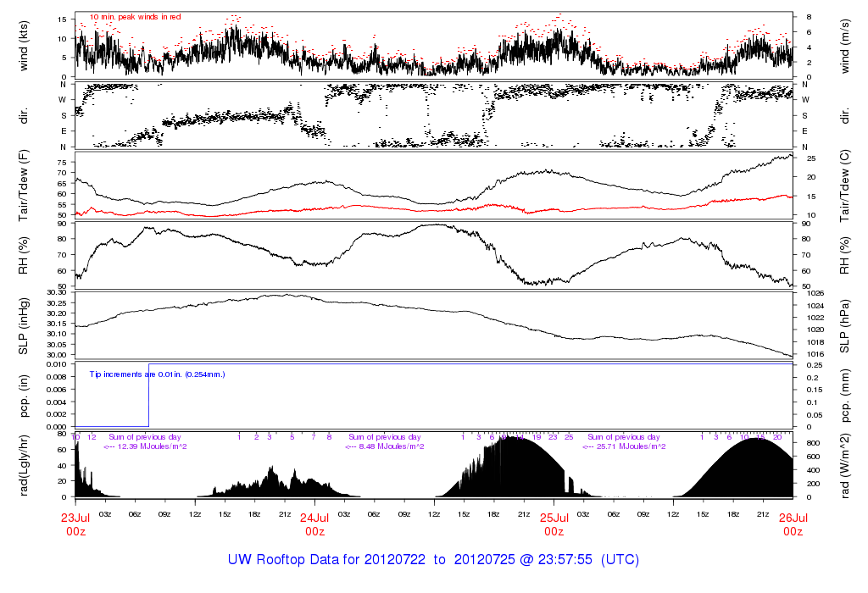
Task: Click the 'RH (%)' left axis label
Action: pos(23,256)
